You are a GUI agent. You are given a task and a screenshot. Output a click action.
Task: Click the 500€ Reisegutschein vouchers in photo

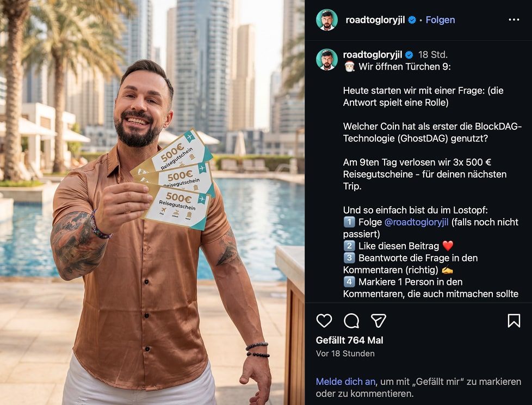tap(174, 180)
